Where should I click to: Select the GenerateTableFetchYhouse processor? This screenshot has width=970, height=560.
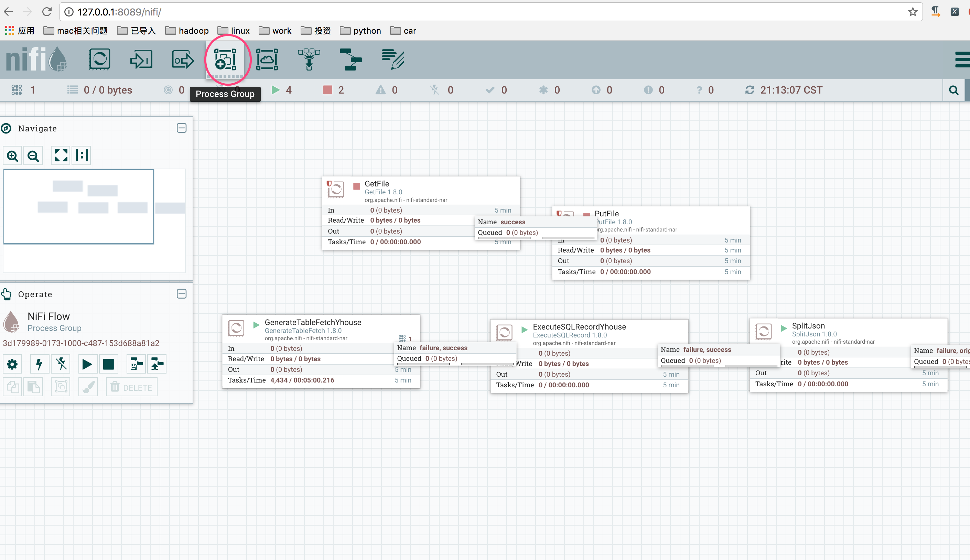pyautogui.click(x=321, y=352)
